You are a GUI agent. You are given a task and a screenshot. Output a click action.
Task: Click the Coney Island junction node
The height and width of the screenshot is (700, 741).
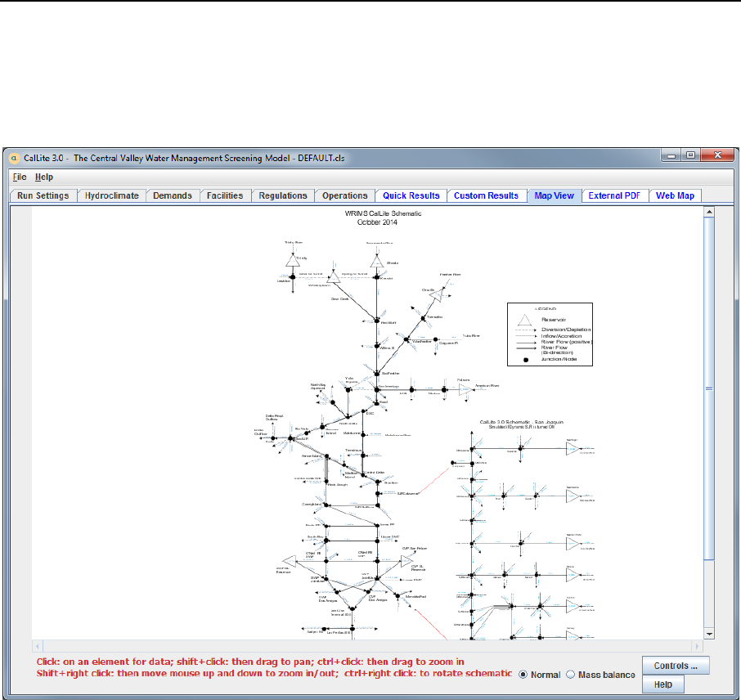point(326,505)
